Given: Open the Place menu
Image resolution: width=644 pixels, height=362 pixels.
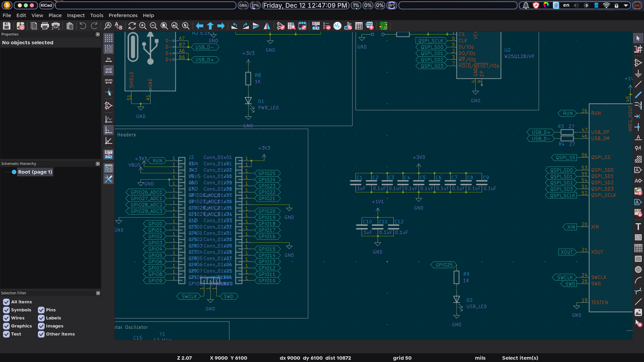Looking at the screenshot, I should [55, 15].
